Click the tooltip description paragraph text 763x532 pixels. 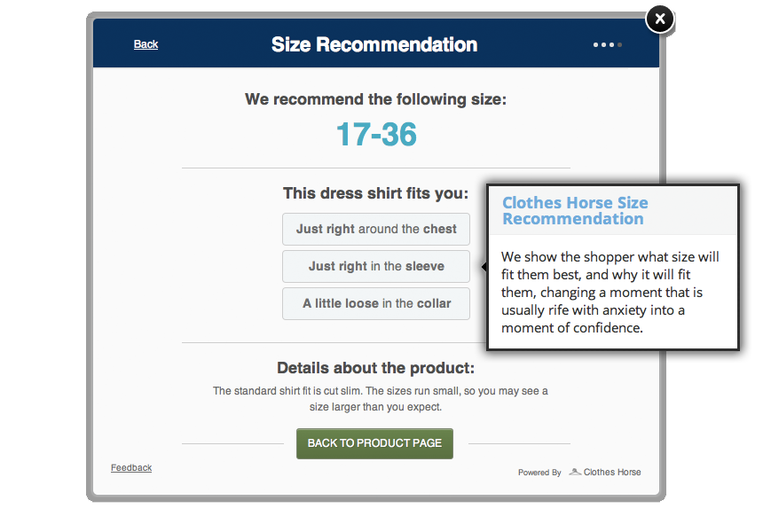point(610,293)
